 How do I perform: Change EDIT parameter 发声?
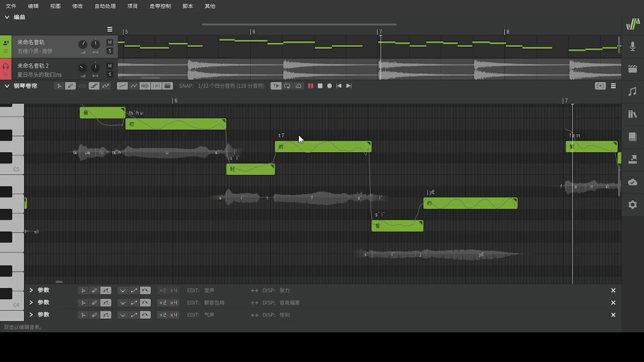[x=209, y=291]
